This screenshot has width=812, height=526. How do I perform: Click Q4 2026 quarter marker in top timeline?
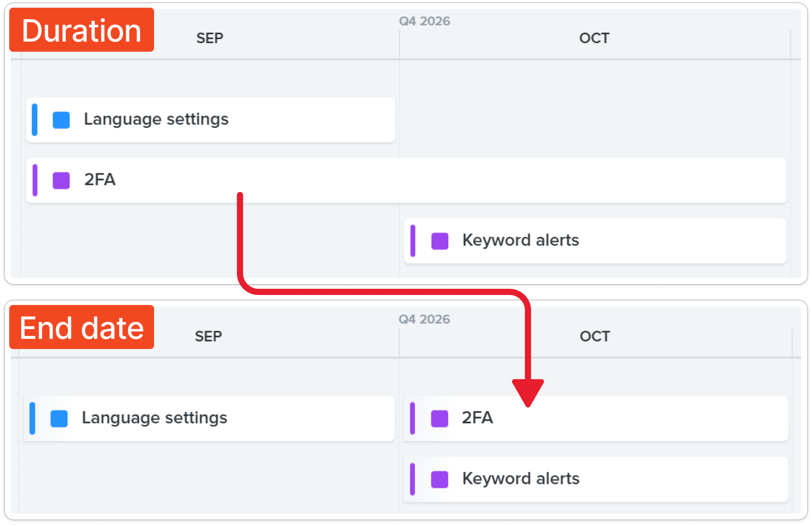click(424, 21)
